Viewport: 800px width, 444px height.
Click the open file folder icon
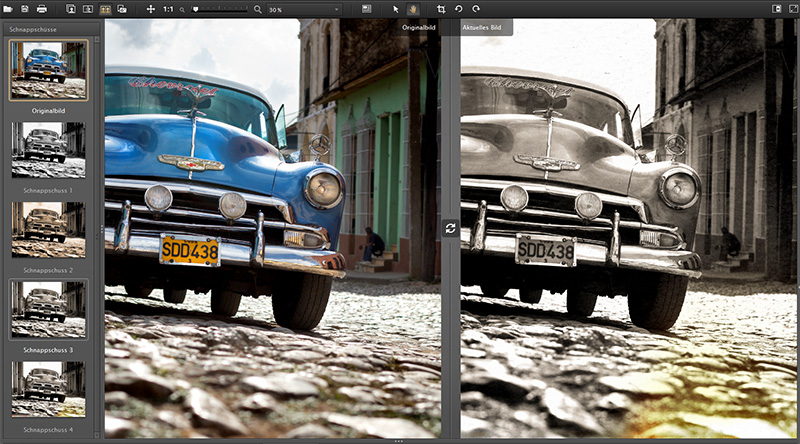click(x=7, y=9)
